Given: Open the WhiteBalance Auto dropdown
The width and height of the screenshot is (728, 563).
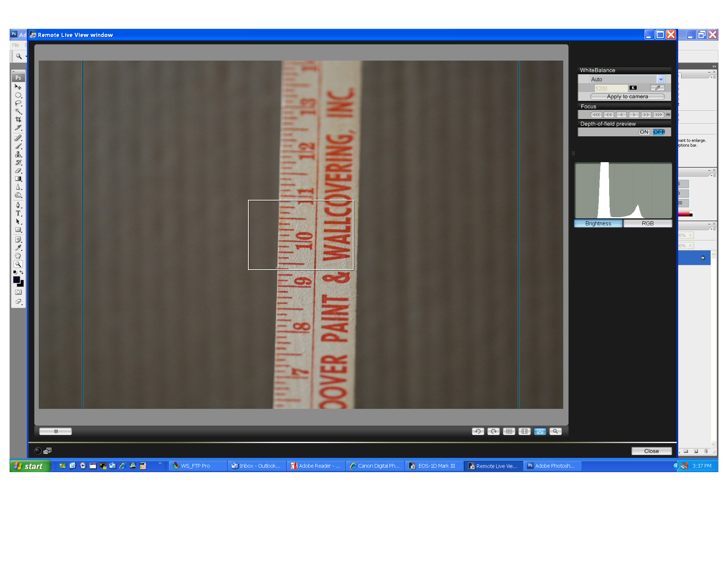Looking at the screenshot, I should tap(660, 79).
